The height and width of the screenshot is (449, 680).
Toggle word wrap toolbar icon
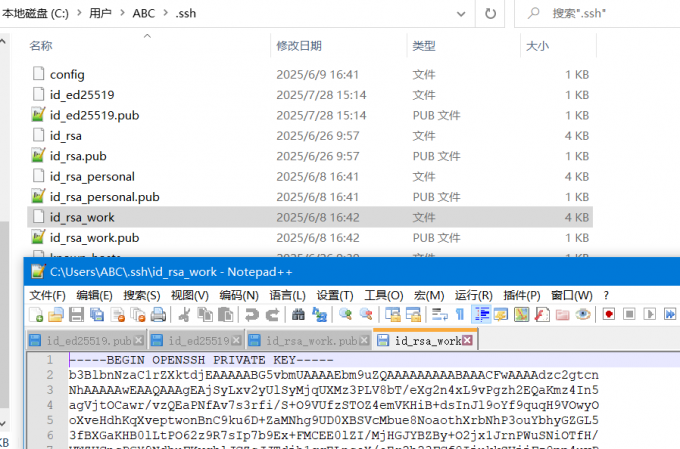(x=440, y=315)
